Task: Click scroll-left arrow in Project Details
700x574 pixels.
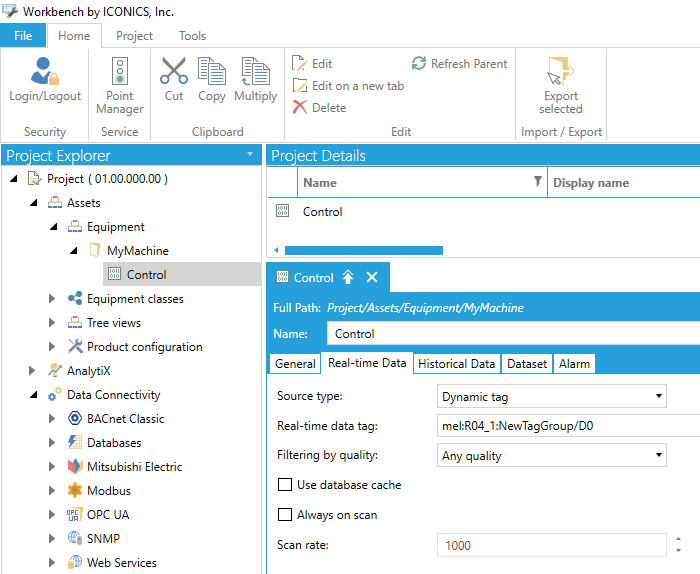Action: (276, 250)
